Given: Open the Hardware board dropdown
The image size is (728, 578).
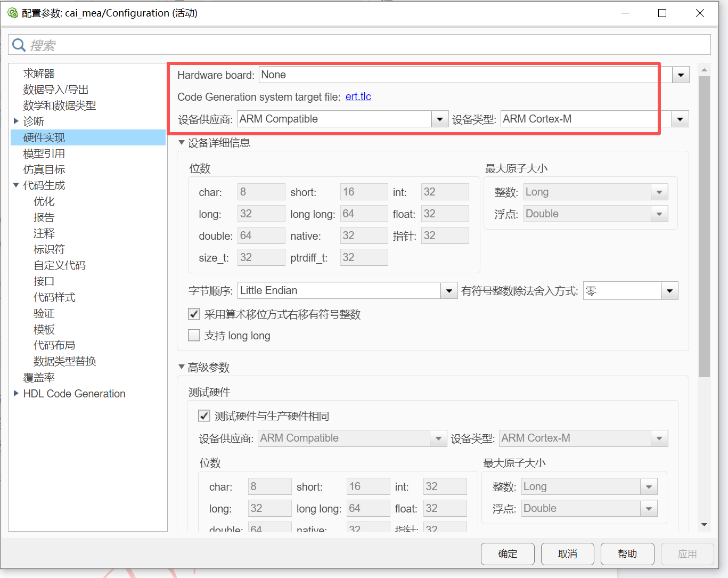Looking at the screenshot, I should [681, 75].
